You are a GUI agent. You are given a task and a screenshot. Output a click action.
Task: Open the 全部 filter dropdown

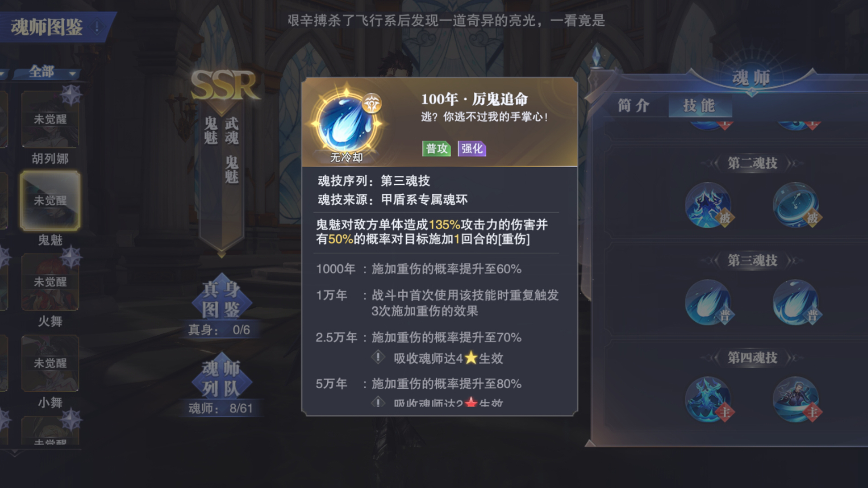[47, 72]
